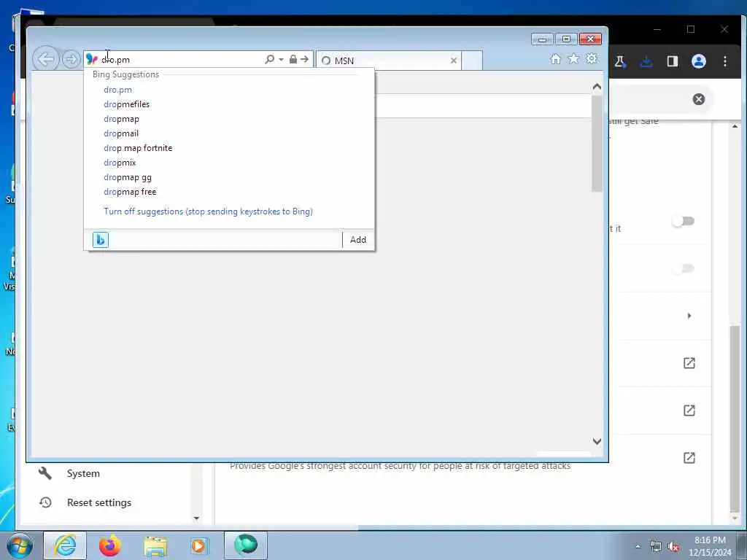Click the Go arrow in the address bar
This screenshot has width=747, height=560.
[x=304, y=59]
